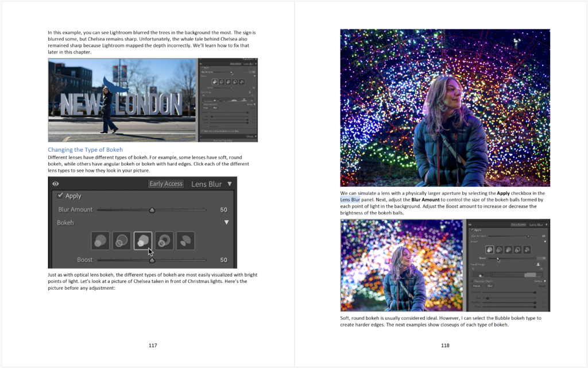Viewport: 588px width, 368px height.
Task: Collapse the Lens Blur panel with its triangle
Action: tap(230, 184)
